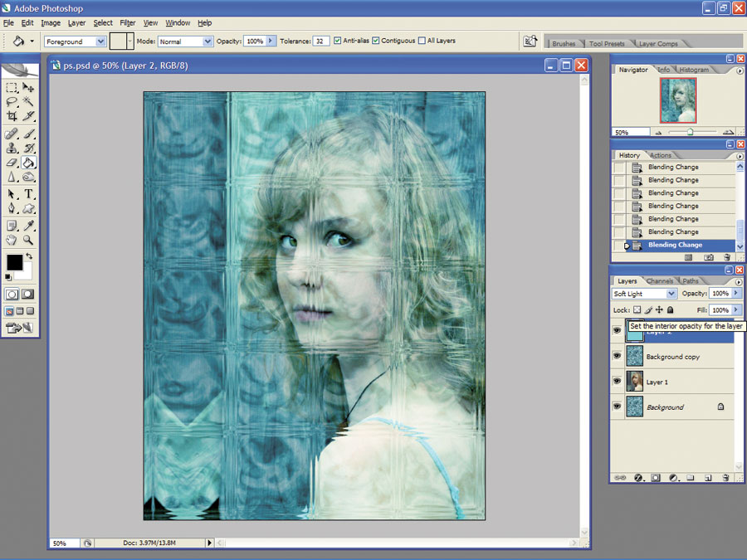
Task: Click the Hand tool
Action: [12, 240]
